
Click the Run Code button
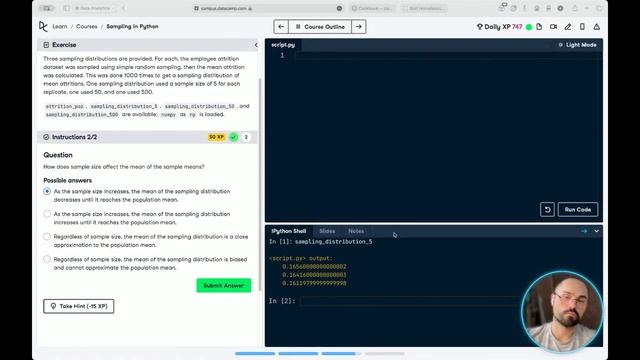click(x=578, y=209)
